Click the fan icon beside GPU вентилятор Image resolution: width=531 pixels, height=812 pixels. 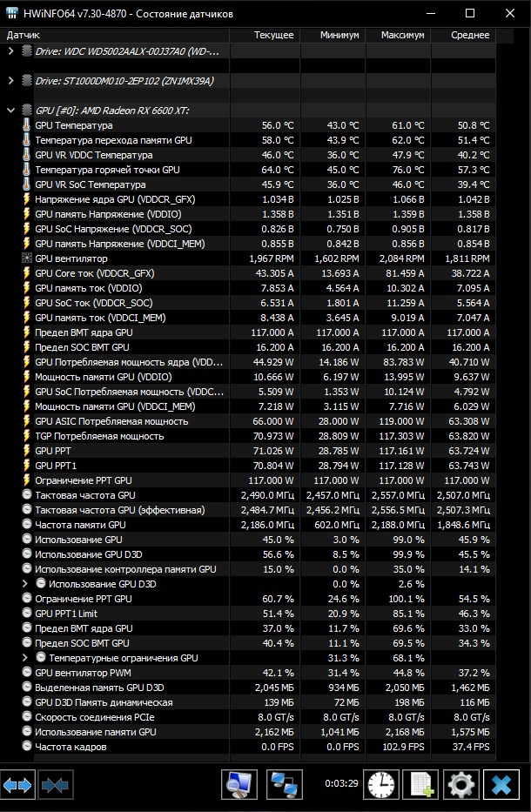[x=27, y=258]
